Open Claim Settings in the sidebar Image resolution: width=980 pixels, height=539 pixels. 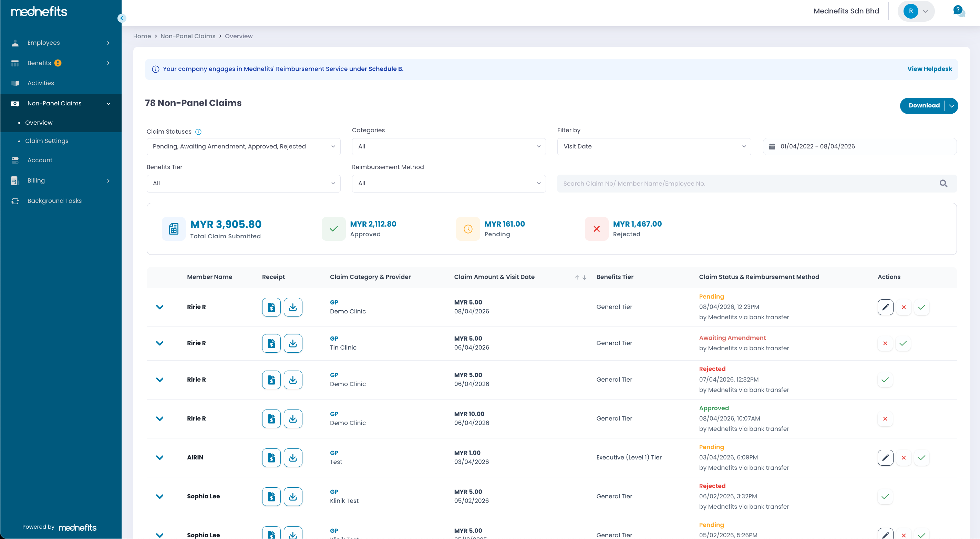tap(47, 141)
